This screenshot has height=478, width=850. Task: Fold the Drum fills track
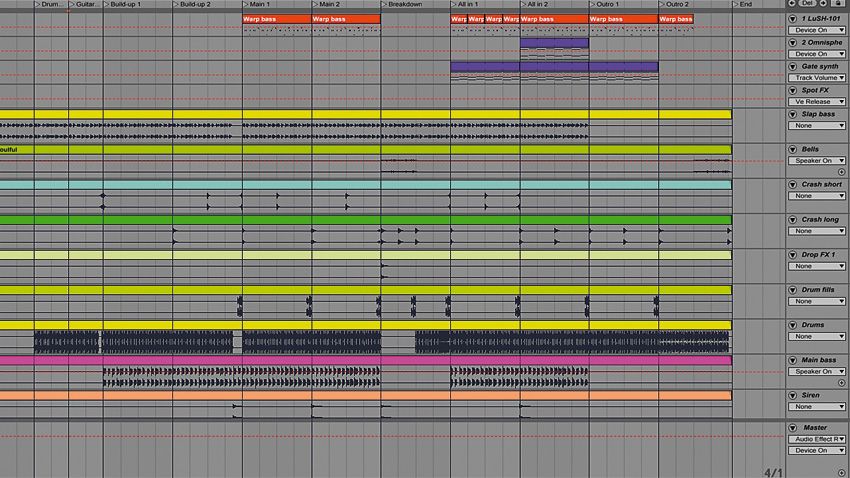click(x=793, y=290)
